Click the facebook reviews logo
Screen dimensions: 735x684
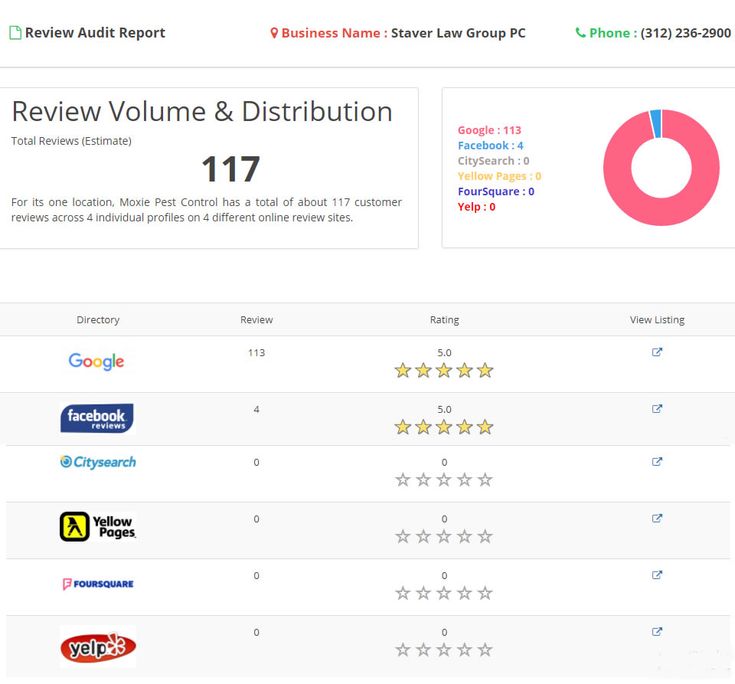click(x=97, y=418)
